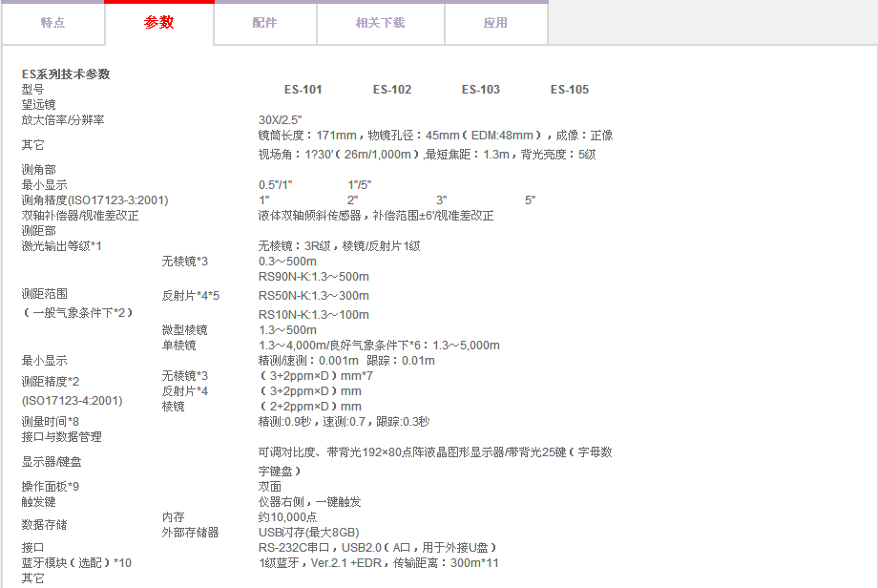The height and width of the screenshot is (588, 878).
Task: Click the 测角精度(ISO17123-3:2001) label
Action: coord(94,200)
